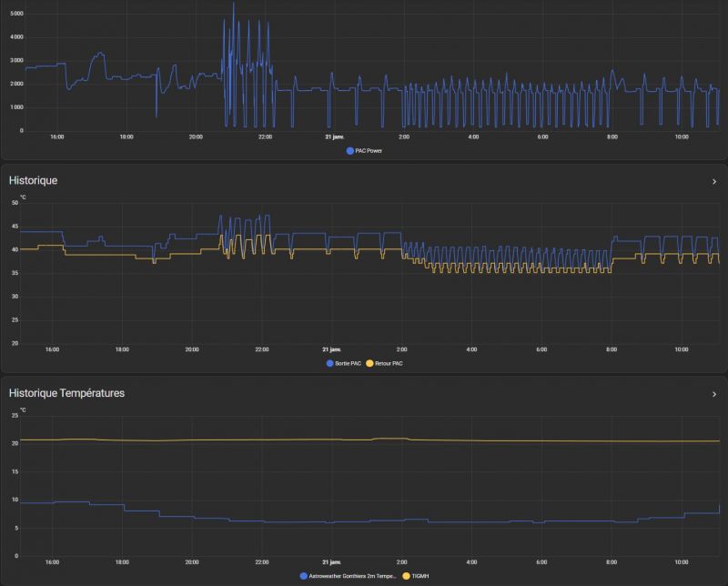Click 21 janv. marker on Historique chart
728x586 pixels.
tap(333, 349)
